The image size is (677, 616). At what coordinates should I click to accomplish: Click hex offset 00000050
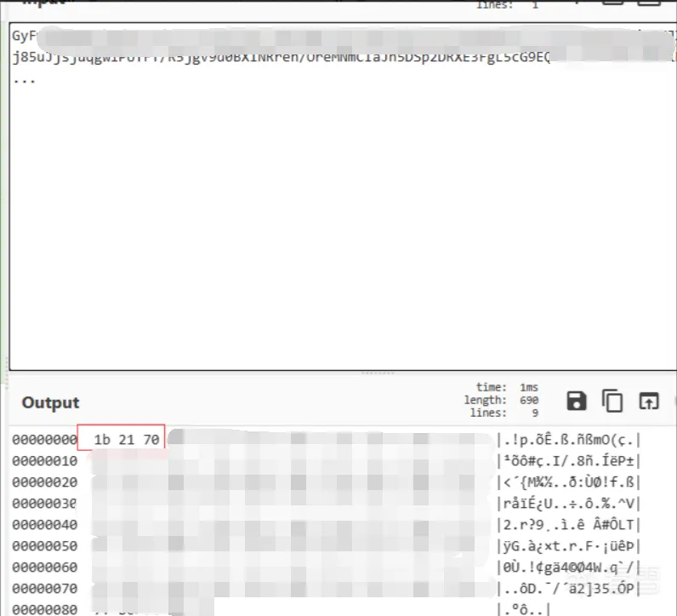coord(44,545)
